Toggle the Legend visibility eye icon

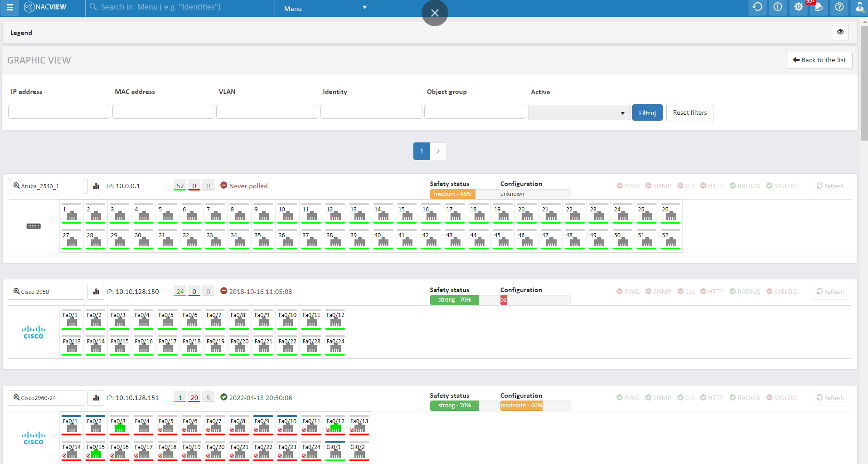click(840, 32)
